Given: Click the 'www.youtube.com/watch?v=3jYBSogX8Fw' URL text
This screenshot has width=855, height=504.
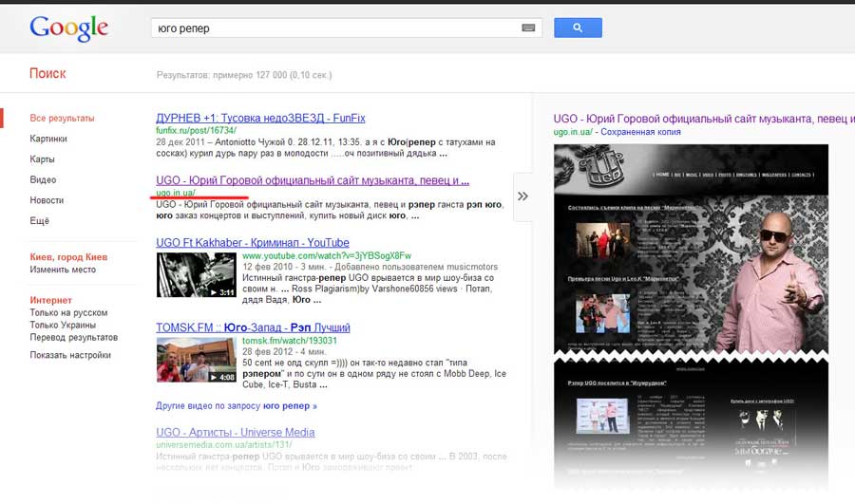Looking at the screenshot, I should tap(327, 255).
